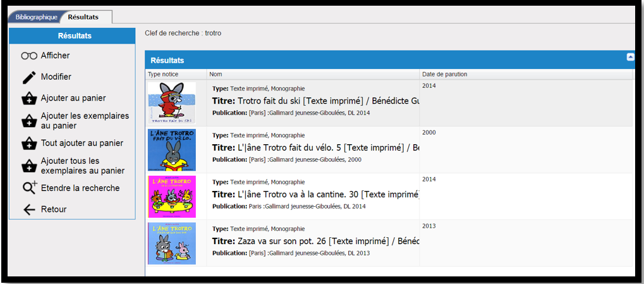Image resolution: width=644 pixels, height=284 pixels.
Task: Choose the Modifier action
Action: tap(56, 77)
